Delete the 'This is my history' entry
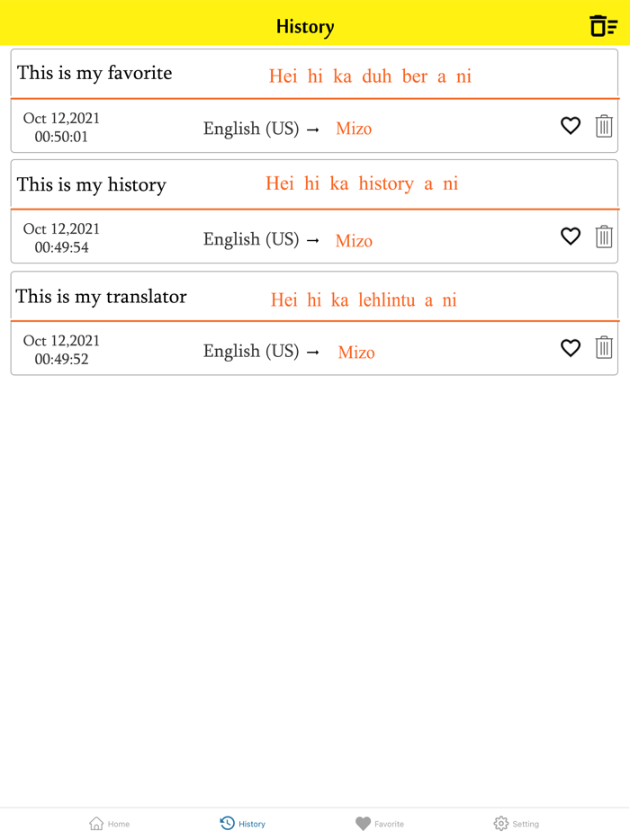630x840 pixels. [604, 237]
